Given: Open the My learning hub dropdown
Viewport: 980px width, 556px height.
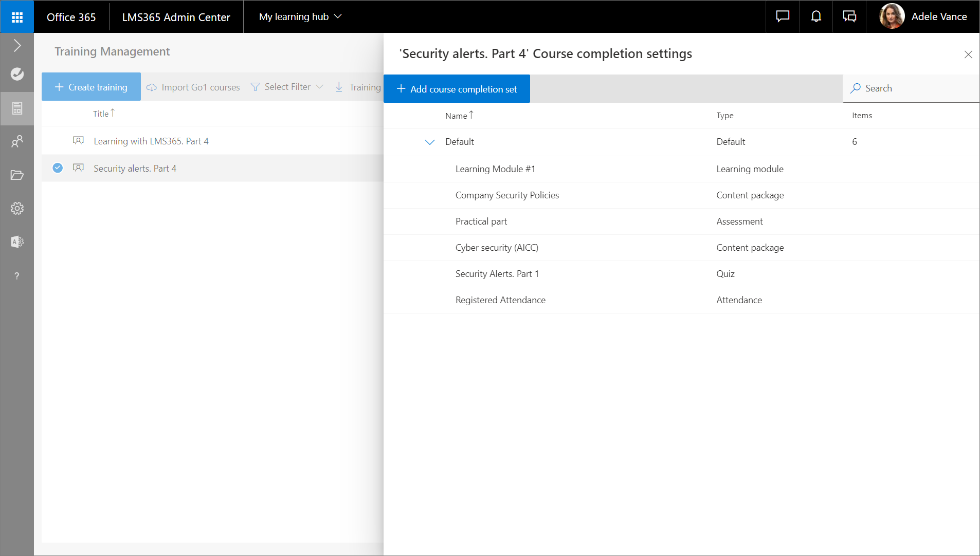Looking at the screenshot, I should click(x=300, y=16).
